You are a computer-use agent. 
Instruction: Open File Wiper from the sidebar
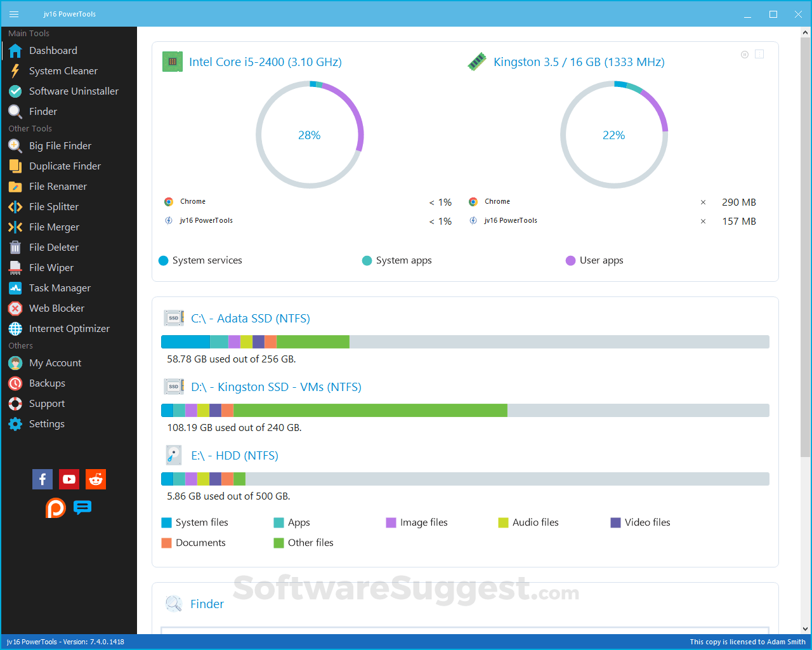[69, 268]
